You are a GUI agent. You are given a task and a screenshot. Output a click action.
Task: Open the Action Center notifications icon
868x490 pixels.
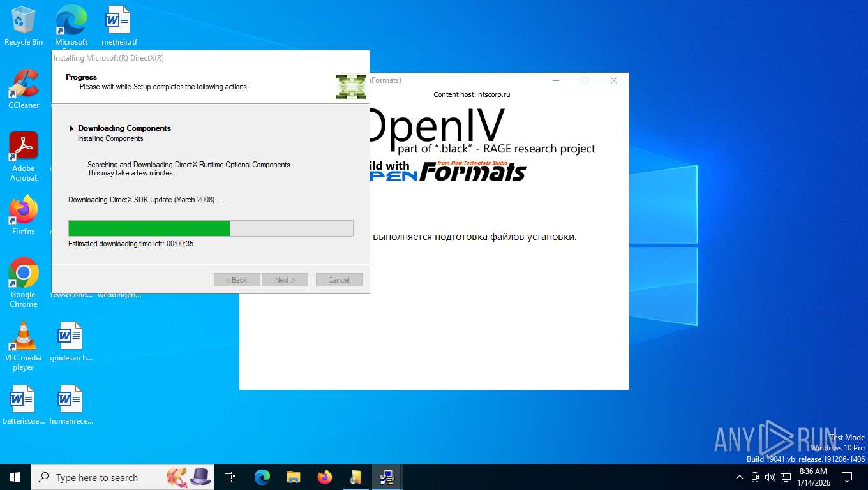click(x=847, y=477)
